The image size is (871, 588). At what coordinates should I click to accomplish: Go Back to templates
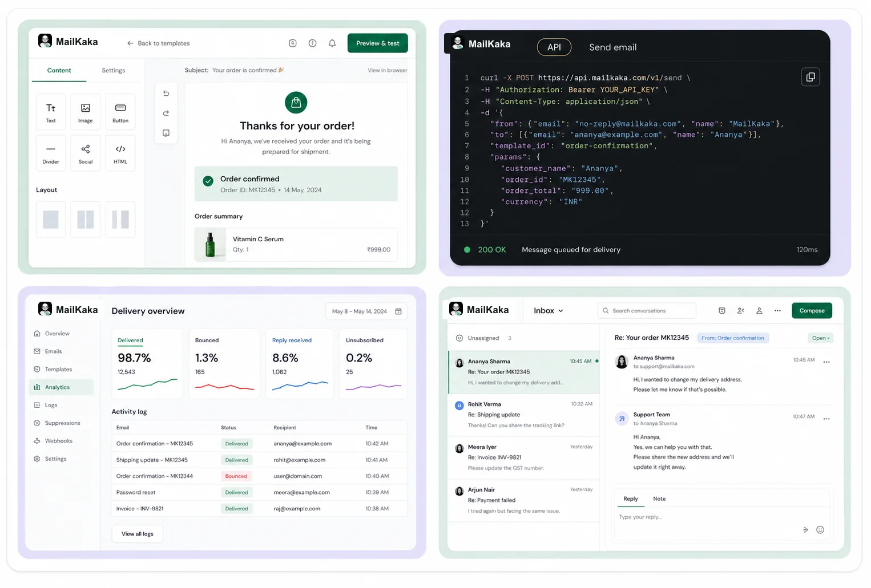click(x=159, y=43)
